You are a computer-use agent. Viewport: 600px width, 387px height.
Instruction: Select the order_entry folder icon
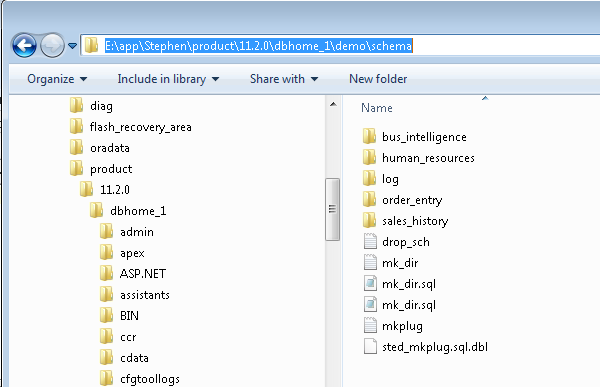coord(370,199)
